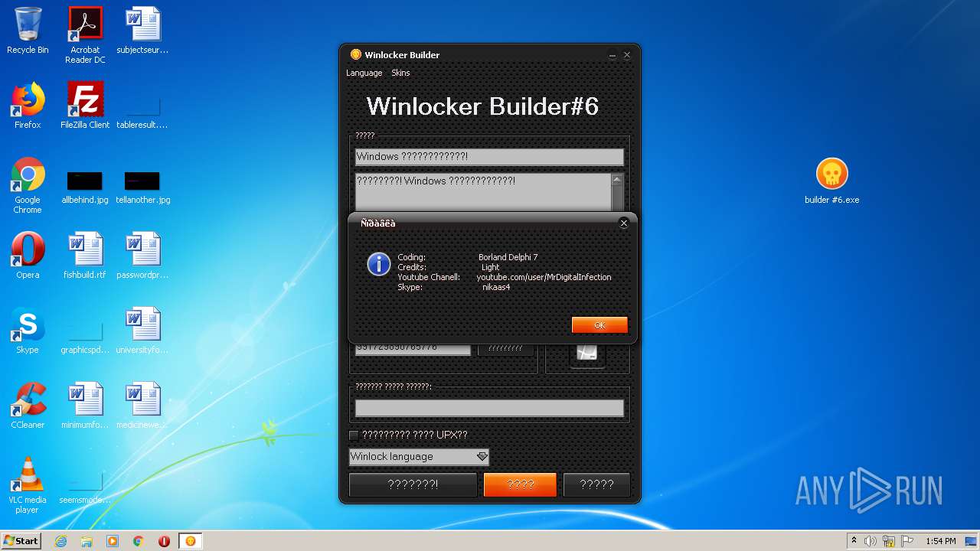The width and height of the screenshot is (980, 551).
Task: Show hidden system tray icons
Action: pos(854,541)
